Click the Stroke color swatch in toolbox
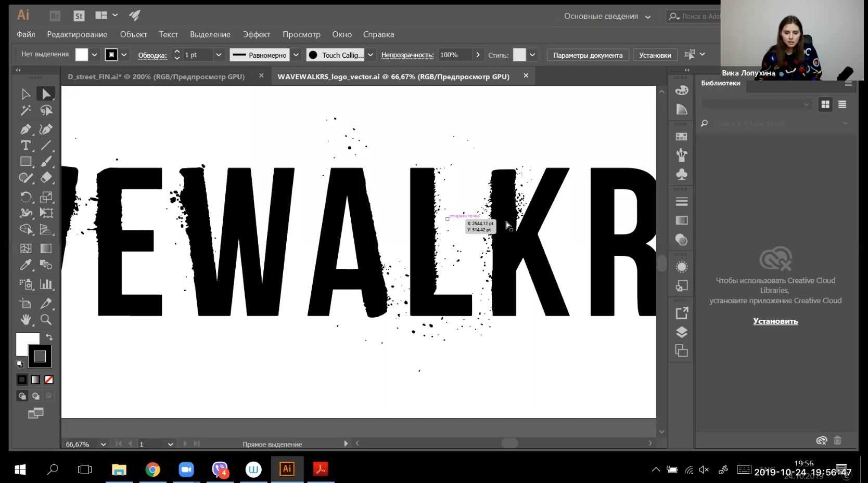The height and width of the screenshot is (483, 868). [40, 357]
